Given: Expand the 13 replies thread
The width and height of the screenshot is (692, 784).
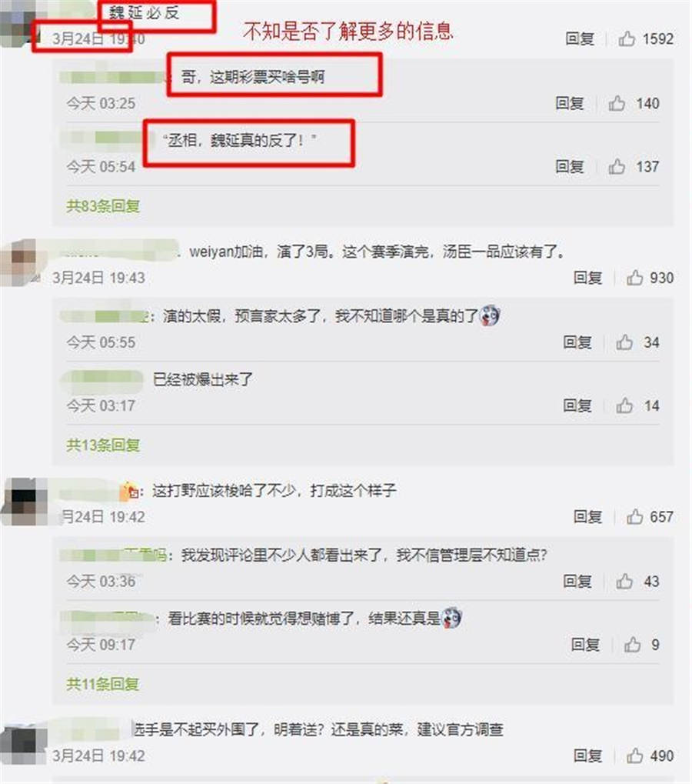Looking at the screenshot, I should [x=103, y=445].
